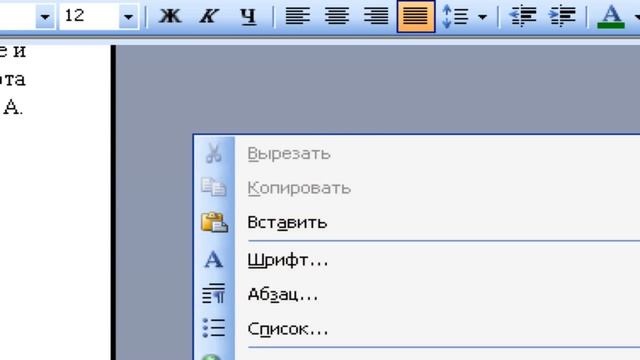Viewport: 640px width, 360px height.
Task: Expand line spacing dropdown arrow
Action: point(482,17)
